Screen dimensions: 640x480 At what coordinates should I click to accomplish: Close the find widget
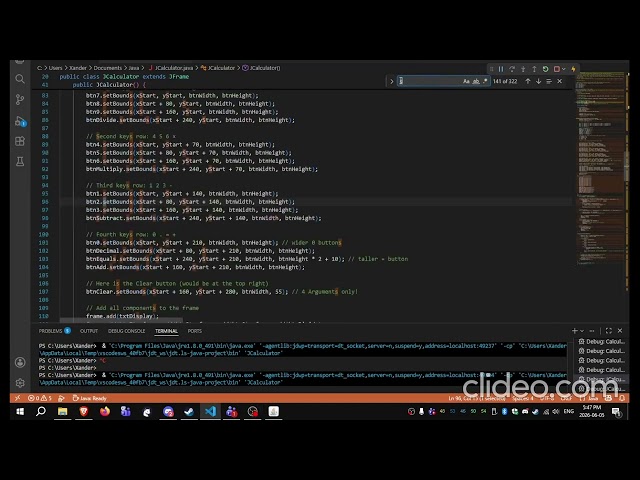point(560,81)
